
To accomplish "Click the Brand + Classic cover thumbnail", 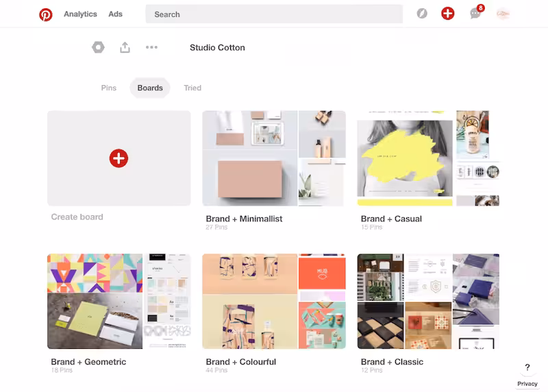I will click(x=428, y=302).
